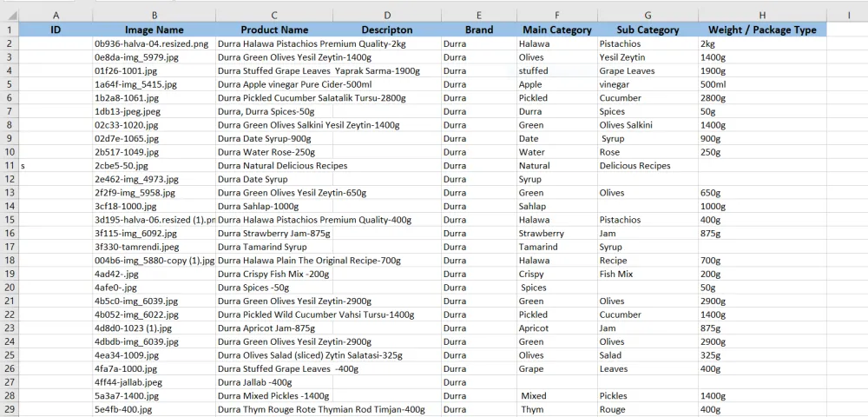Viewport: 868px width, 417px height.
Task: Select Durra Olives Salad (sliced) product cell
Action: pos(274,355)
